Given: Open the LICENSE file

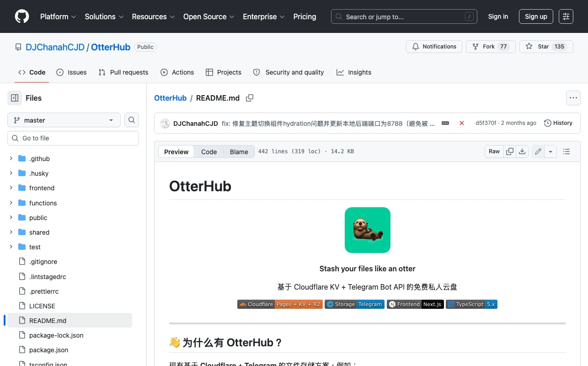Looking at the screenshot, I should (42, 306).
